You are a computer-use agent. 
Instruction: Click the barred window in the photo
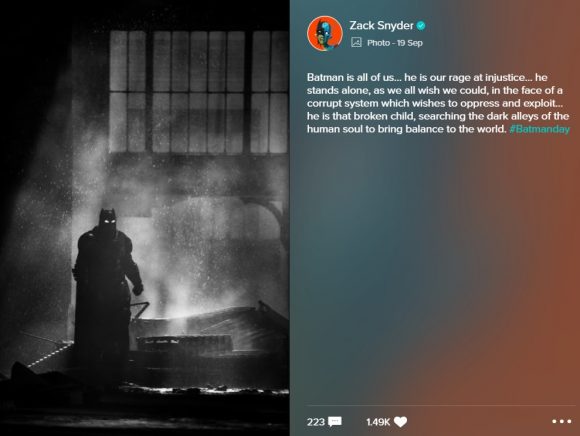tap(199, 92)
